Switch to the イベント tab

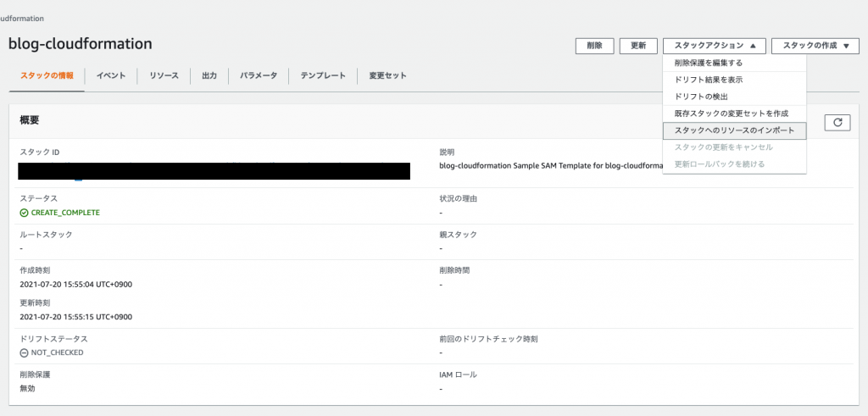(111, 75)
